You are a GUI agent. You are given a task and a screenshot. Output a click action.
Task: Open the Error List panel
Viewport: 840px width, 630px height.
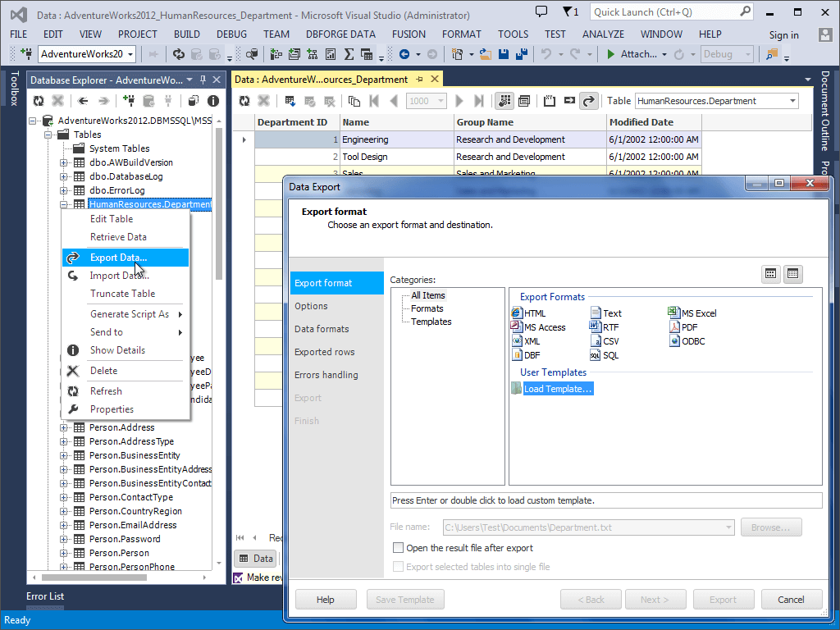45,596
